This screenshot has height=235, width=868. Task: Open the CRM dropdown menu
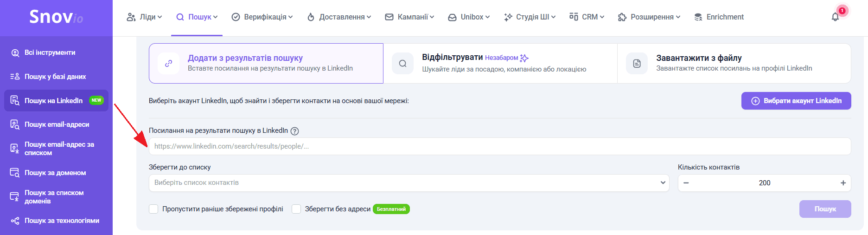click(x=587, y=17)
